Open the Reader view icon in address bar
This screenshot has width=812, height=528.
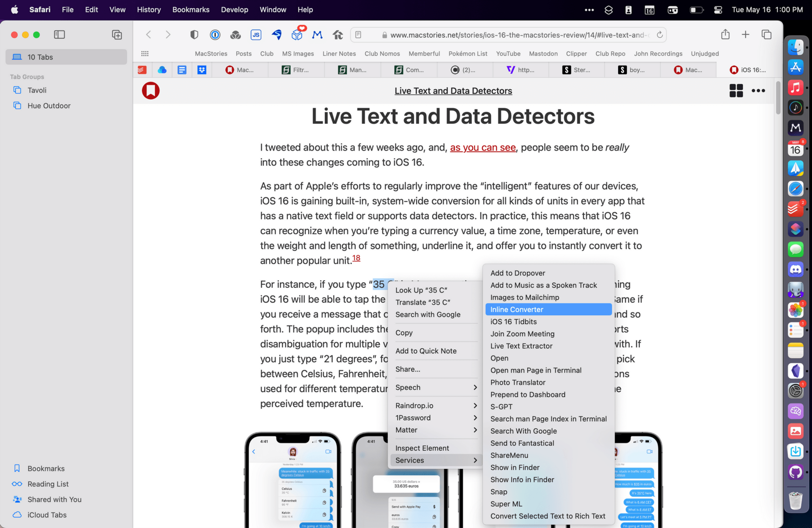pos(358,35)
